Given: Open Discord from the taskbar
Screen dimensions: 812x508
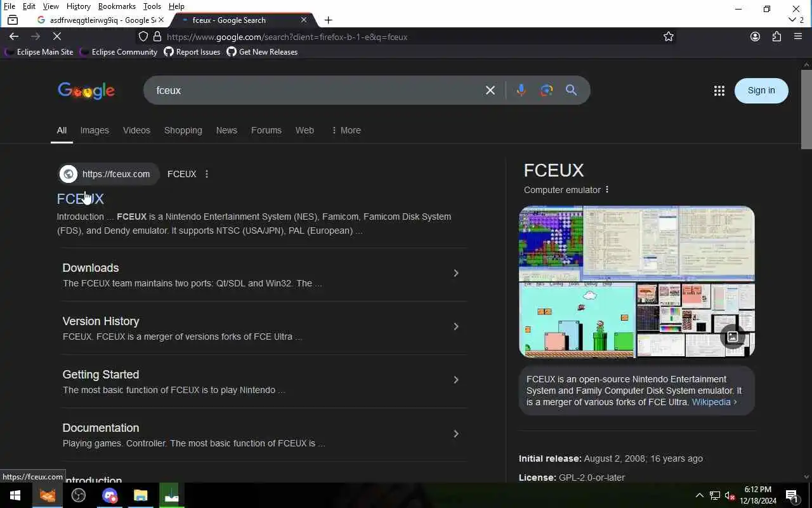Looking at the screenshot, I should [110, 495].
